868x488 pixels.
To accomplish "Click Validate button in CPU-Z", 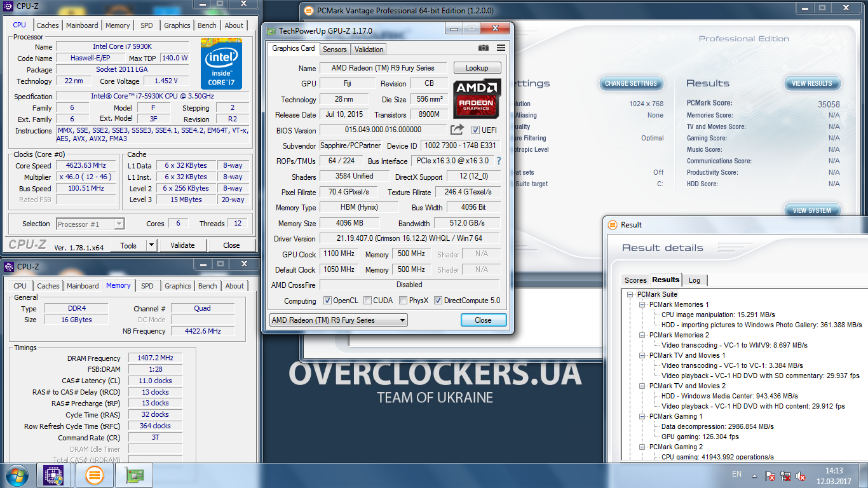I will click(182, 245).
